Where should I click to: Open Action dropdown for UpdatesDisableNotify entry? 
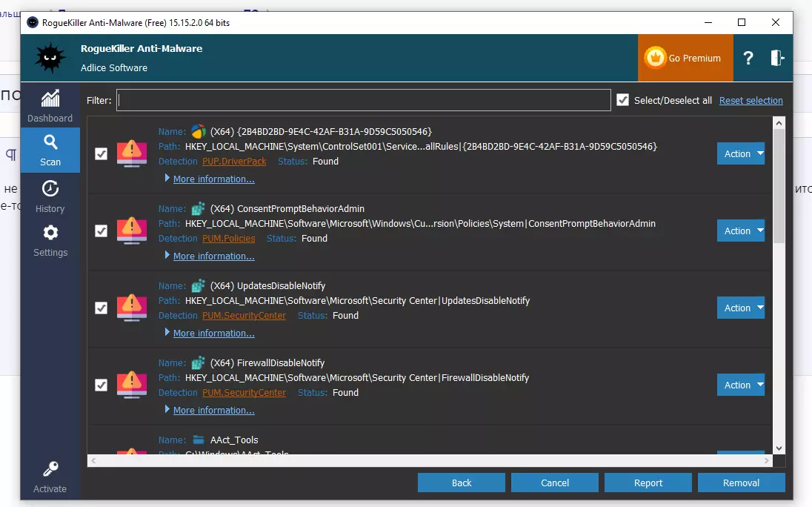coord(740,308)
